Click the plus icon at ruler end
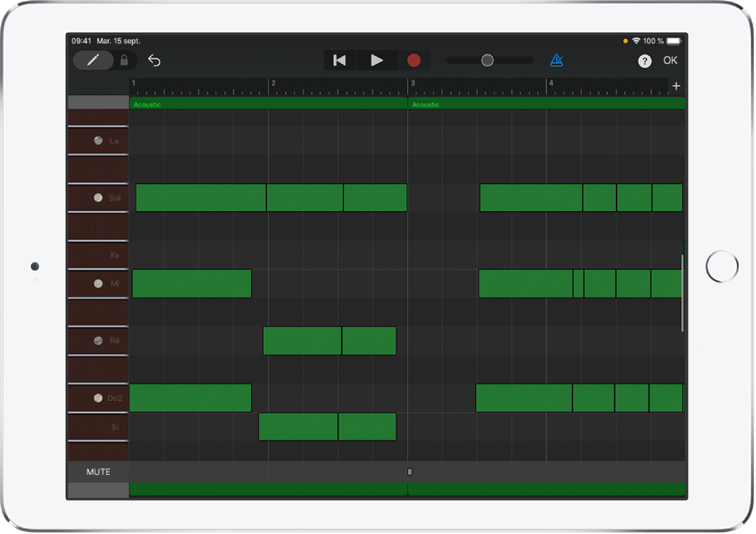756x534 pixels. (676, 86)
